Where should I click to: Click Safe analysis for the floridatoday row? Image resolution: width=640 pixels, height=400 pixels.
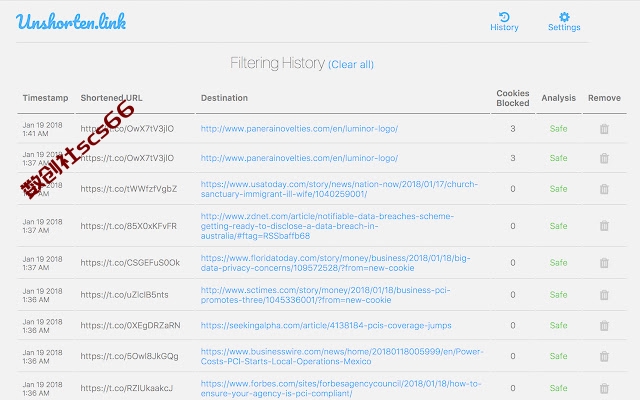(x=558, y=262)
